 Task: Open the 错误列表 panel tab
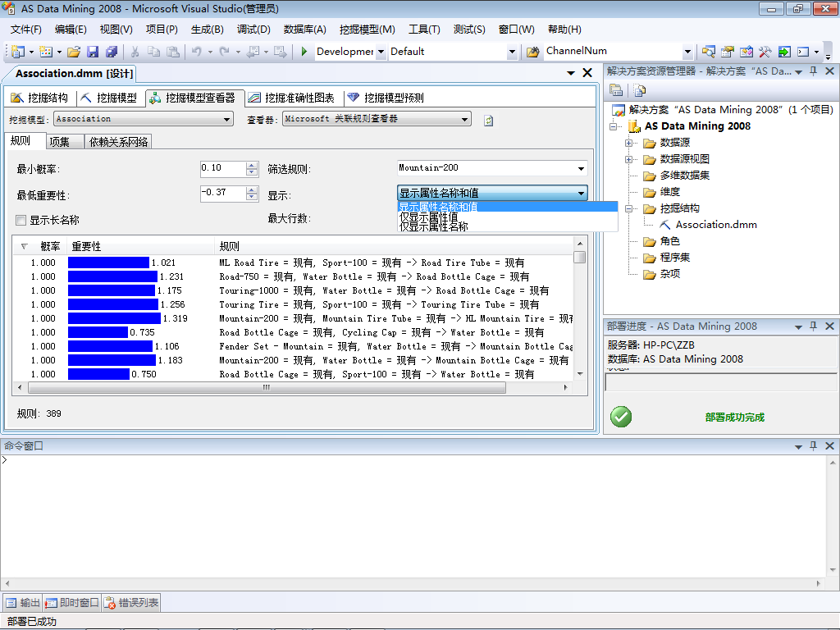132,603
